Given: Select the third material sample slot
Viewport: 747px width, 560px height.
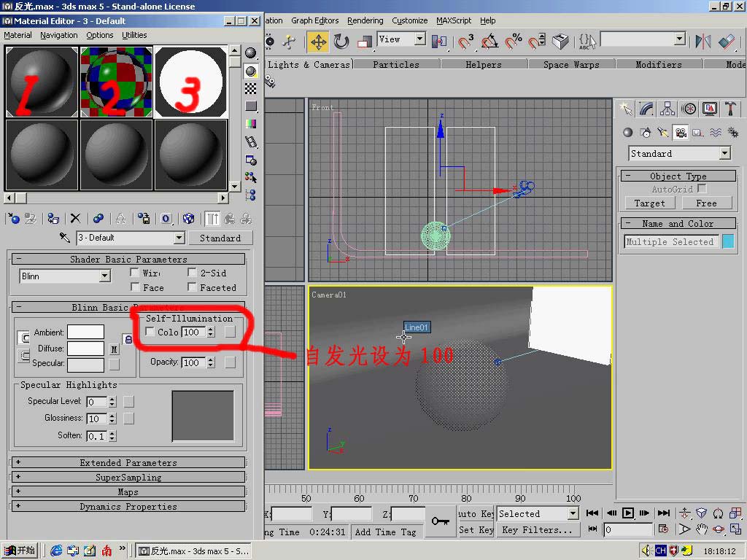Looking at the screenshot, I should point(190,82).
